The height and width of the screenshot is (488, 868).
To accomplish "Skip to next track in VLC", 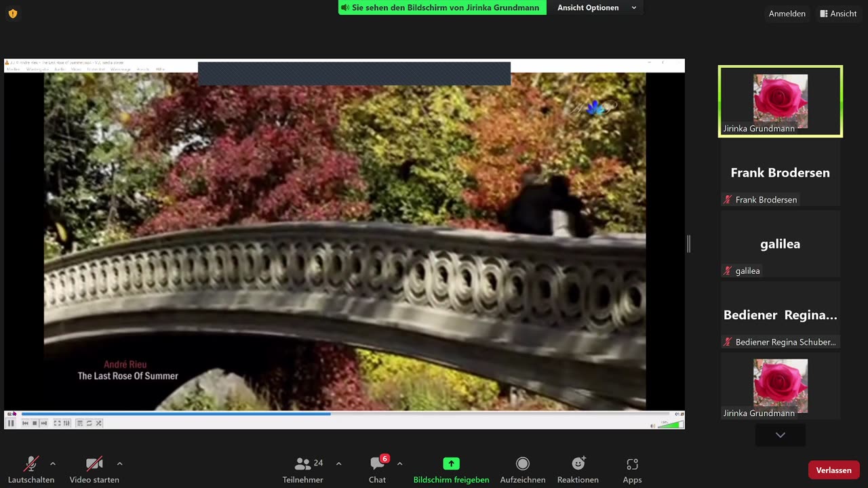I will coord(44,423).
